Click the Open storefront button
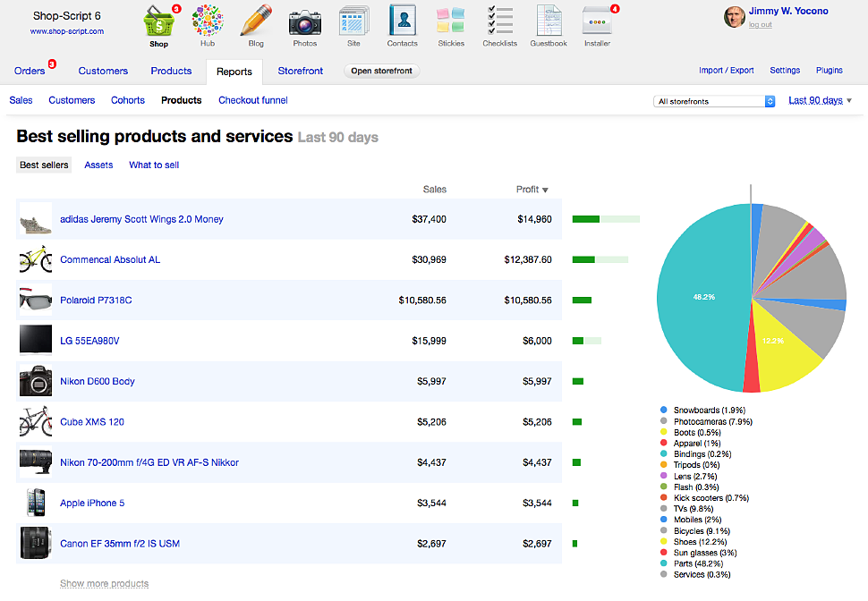 (x=381, y=71)
